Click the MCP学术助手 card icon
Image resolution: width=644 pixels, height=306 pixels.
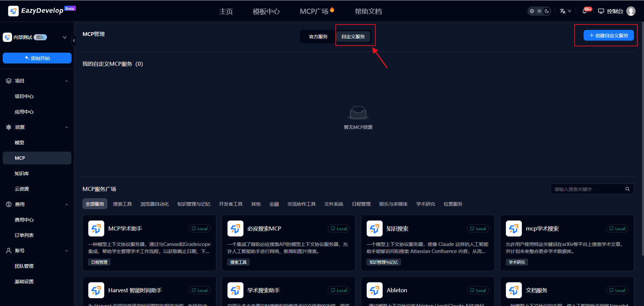96,228
